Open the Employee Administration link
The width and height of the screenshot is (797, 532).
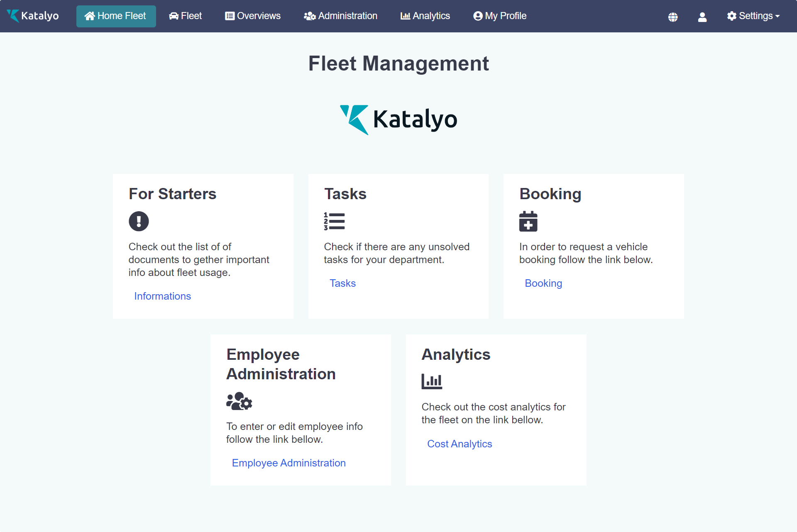click(x=288, y=463)
